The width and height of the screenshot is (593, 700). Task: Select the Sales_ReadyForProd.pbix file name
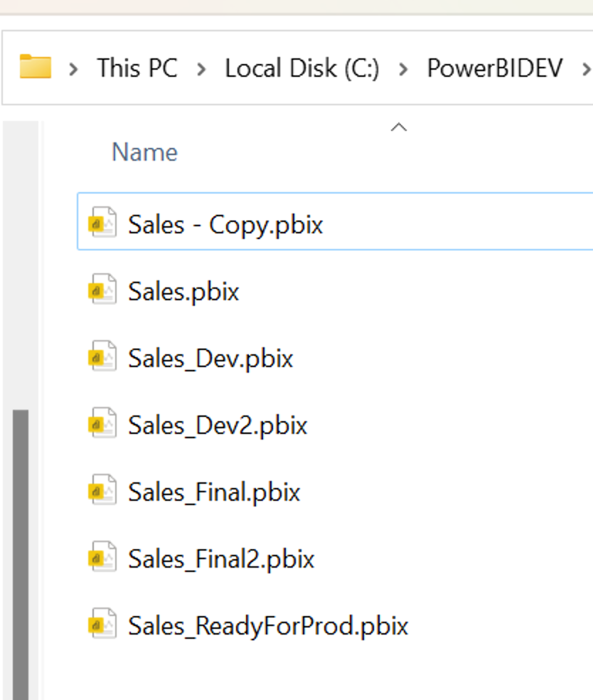[x=268, y=626]
